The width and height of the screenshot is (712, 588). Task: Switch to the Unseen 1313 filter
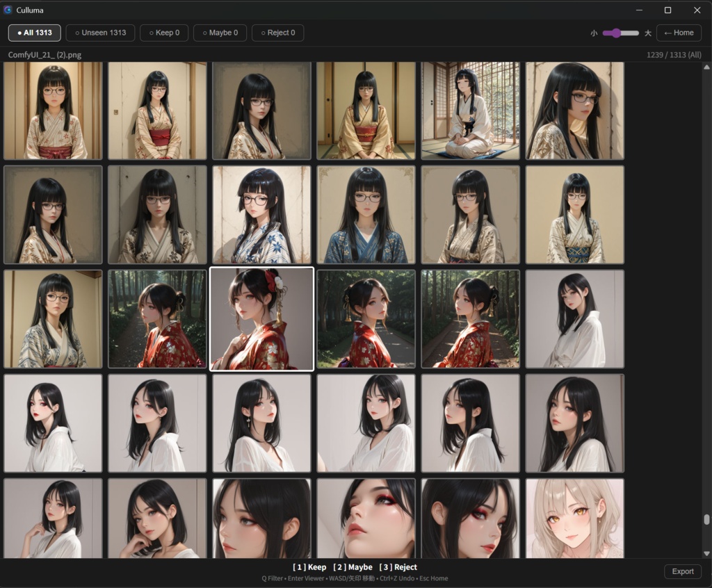100,33
